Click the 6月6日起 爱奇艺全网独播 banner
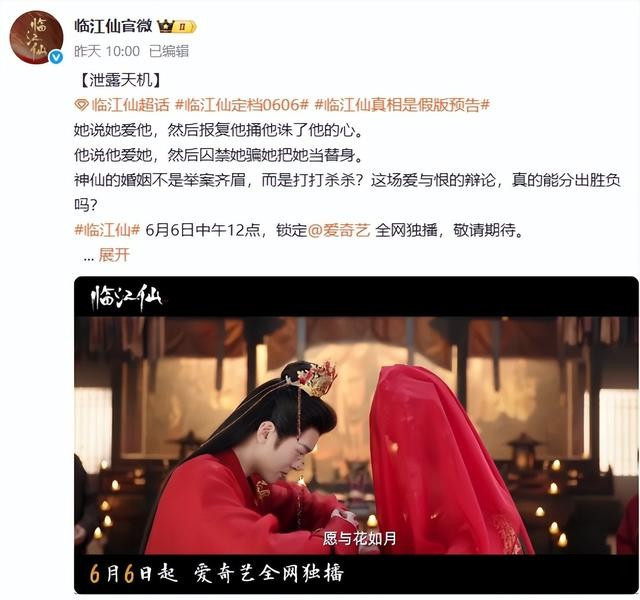This screenshot has height=600, width=640. tap(216, 573)
